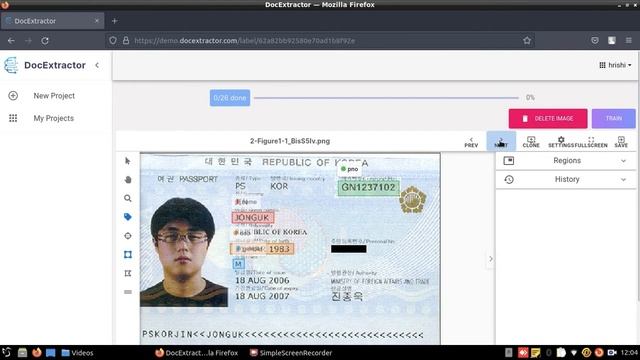
Task: Click the 0/28 done progress badge
Action: (x=230, y=98)
